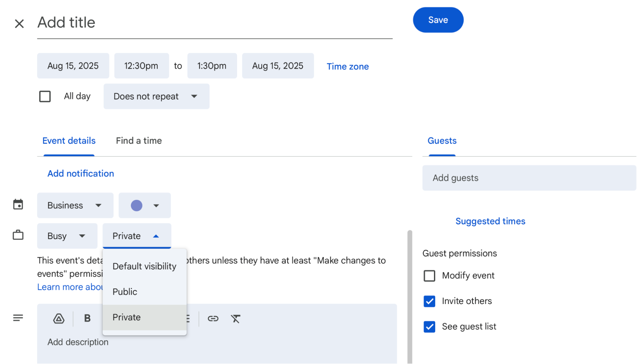Select Public visibility option
The width and height of the screenshot is (644, 364).
[x=144, y=292]
